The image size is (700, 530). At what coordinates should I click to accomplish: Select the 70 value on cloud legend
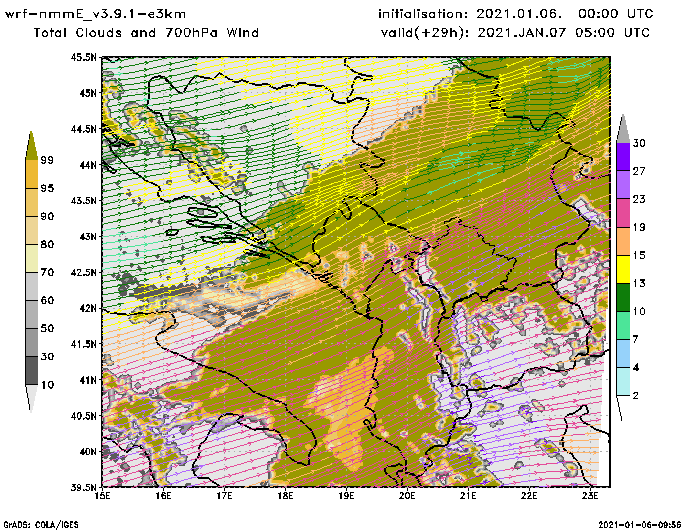coord(47,272)
